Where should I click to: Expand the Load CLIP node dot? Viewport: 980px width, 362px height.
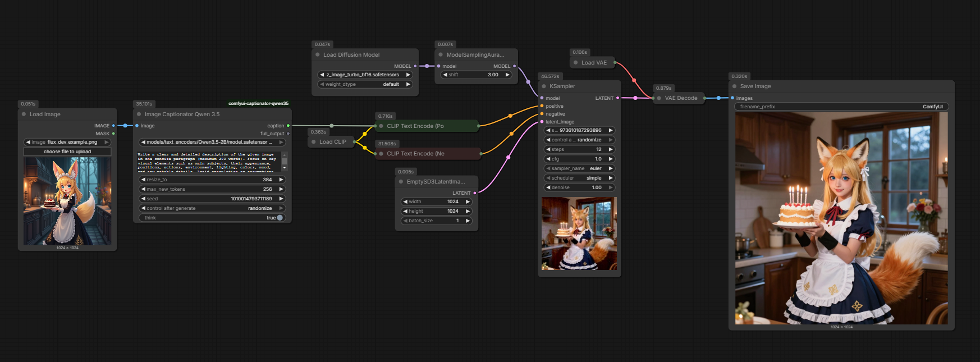[314, 141]
